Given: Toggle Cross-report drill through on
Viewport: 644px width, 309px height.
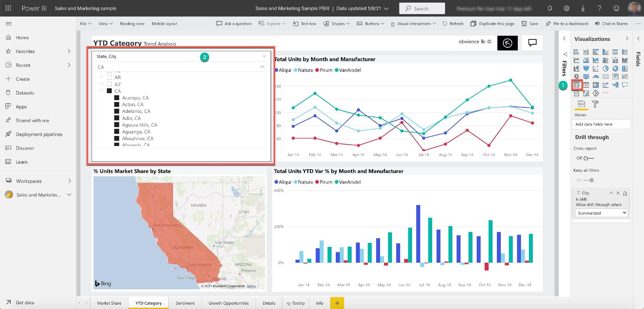Looking at the screenshot, I should (x=588, y=158).
